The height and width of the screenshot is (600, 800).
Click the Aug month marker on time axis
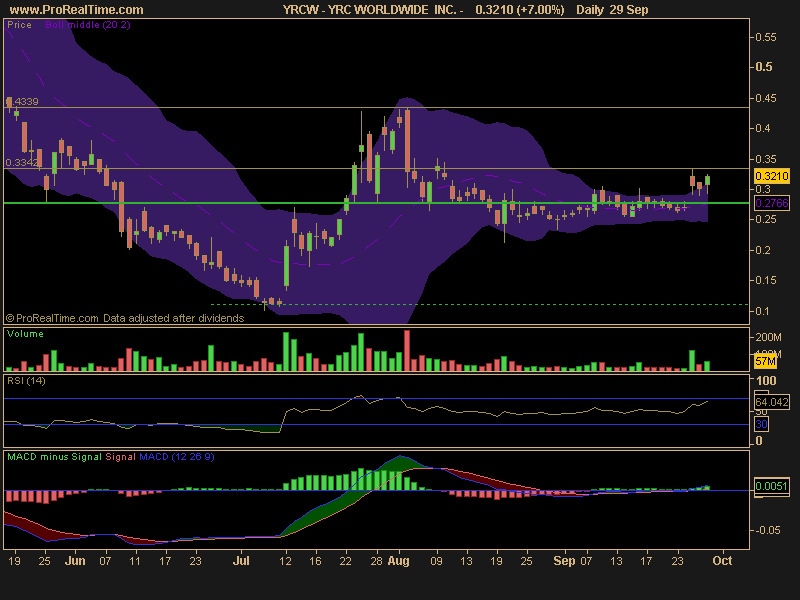pyautogui.click(x=399, y=561)
